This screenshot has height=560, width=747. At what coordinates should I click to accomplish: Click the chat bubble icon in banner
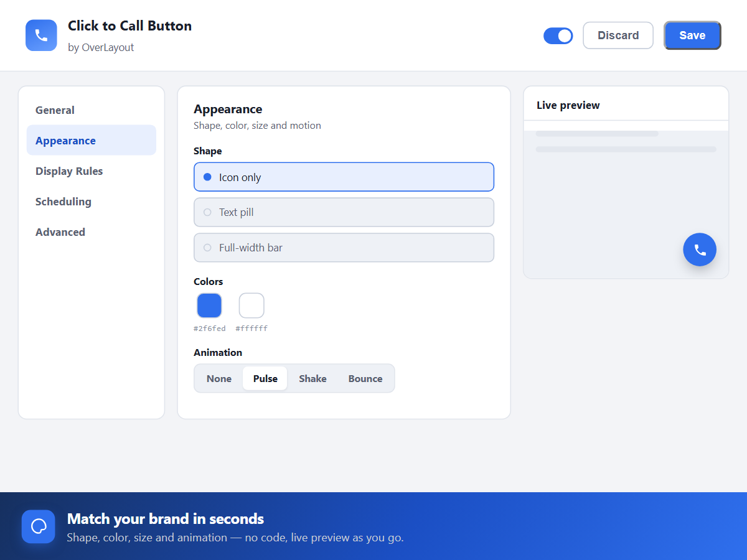point(39,526)
